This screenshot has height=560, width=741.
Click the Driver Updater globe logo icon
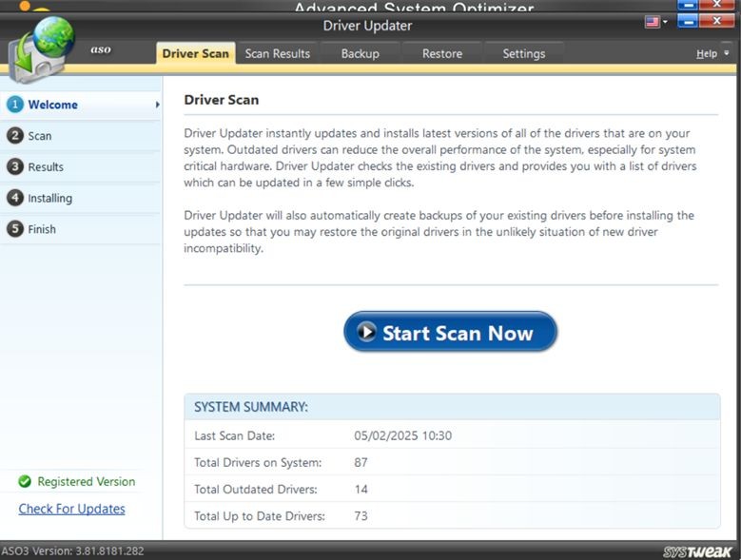[x=42, y=48]
